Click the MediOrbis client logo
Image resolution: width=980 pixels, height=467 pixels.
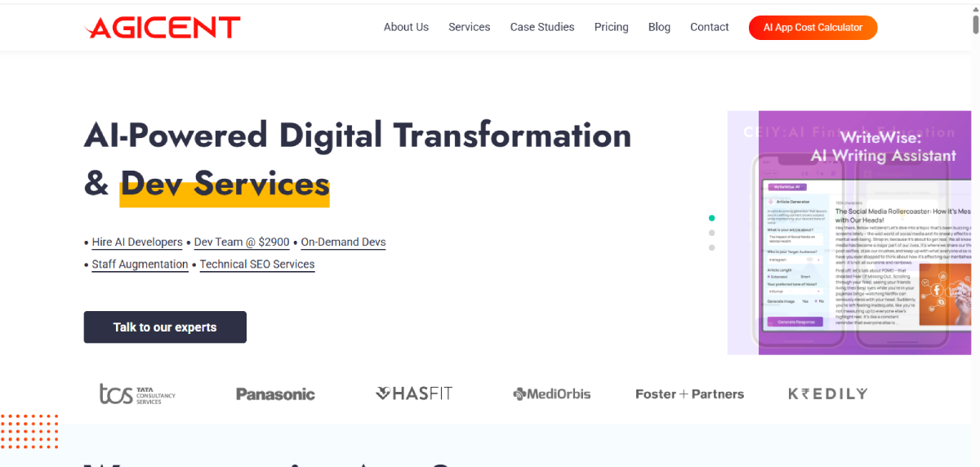point(551,394)
